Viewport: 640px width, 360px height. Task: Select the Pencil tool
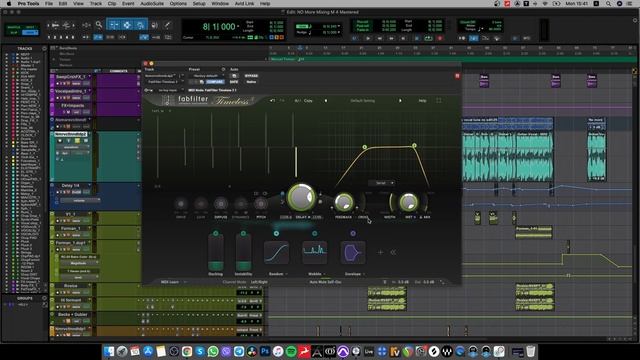point(167,25)
